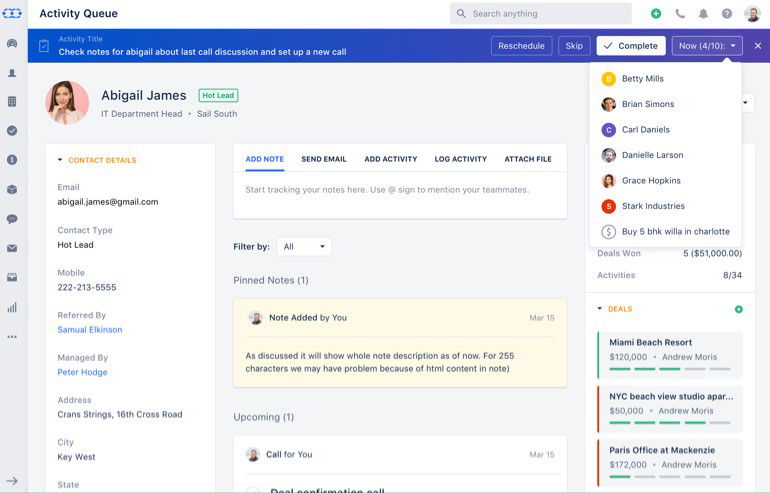Open the reports bar chart icon in sidebar

pos(12,307)
